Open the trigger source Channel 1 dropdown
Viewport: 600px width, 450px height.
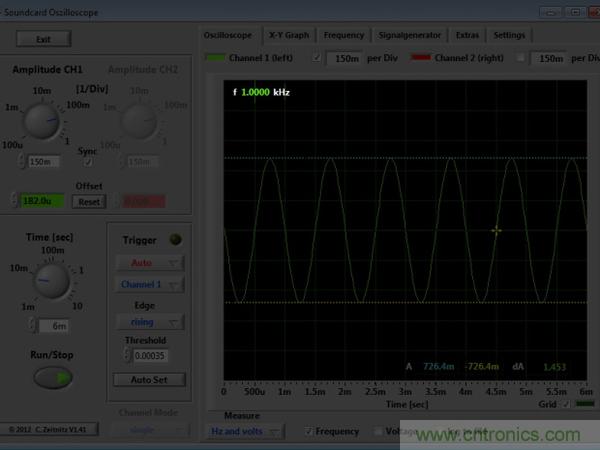click(149, 284)
